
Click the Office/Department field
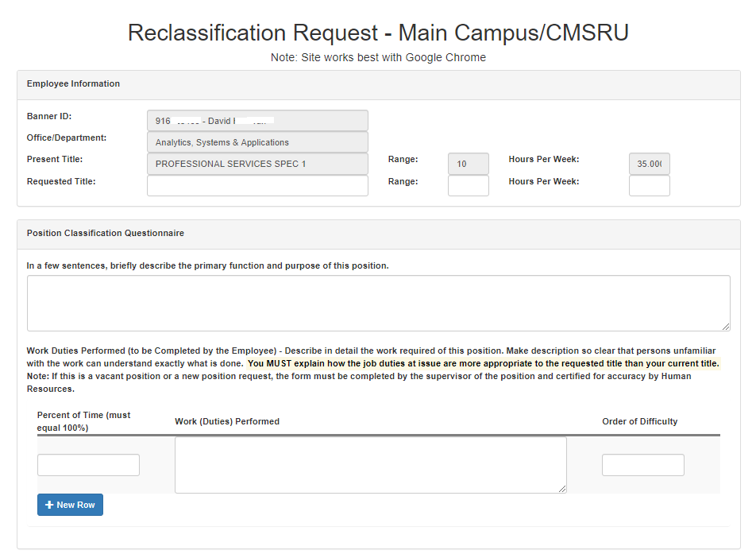[257, 142]
